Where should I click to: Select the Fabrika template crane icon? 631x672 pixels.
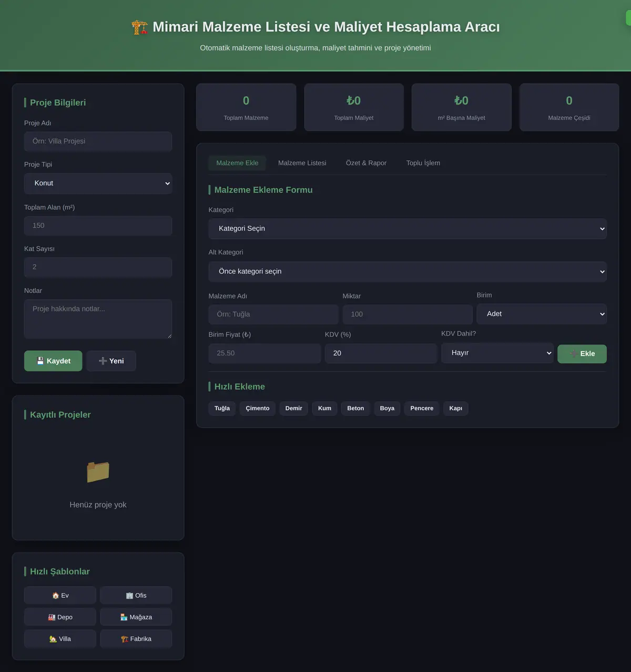(125, 639)
